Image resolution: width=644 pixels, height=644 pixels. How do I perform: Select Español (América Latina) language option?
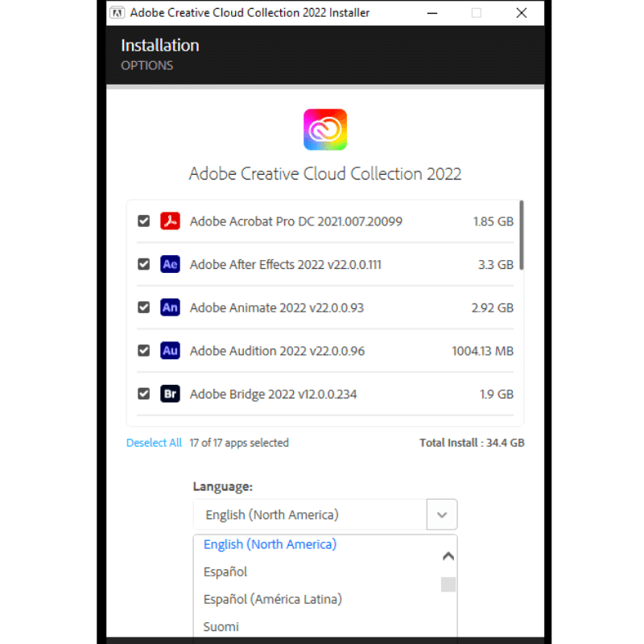pyautogui.click(x=273, y=599)
